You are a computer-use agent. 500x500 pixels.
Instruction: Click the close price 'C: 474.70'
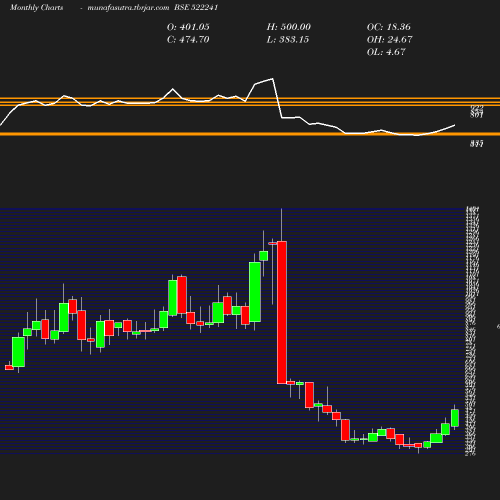pyautogui.click(x=188, y=39)
